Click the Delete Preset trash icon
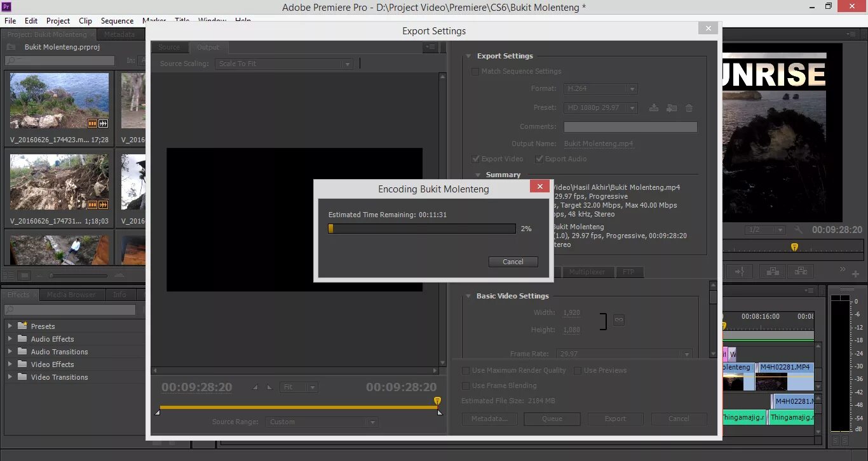Viewport: 868px width, 461px height. point(689,108)
